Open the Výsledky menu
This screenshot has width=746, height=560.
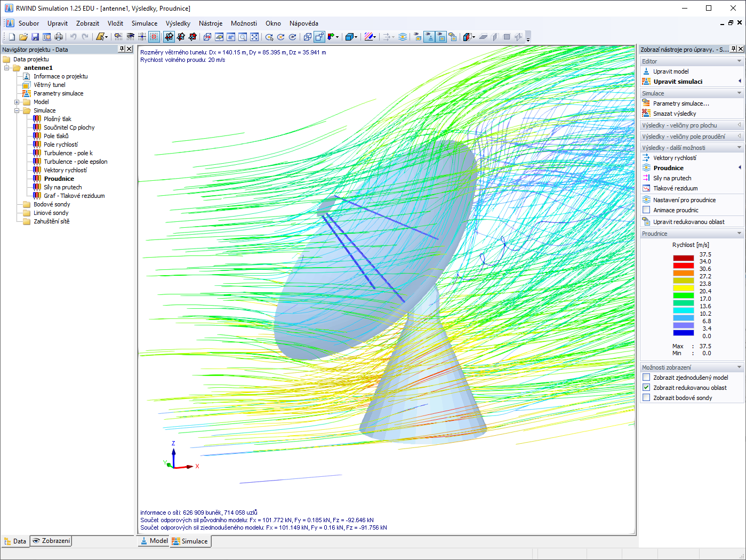[x=178, y=23]
